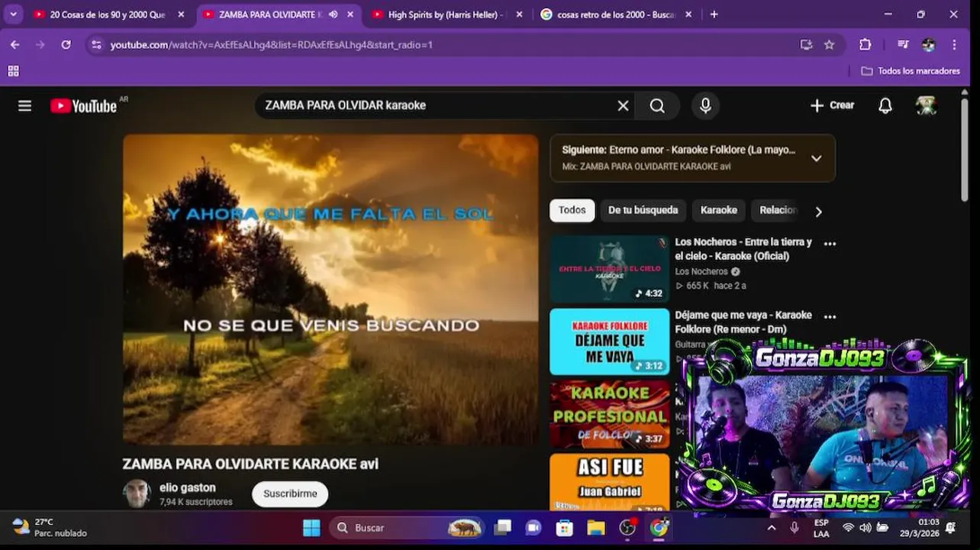The image size is (980, 550).
Task: Close the 20 Cosas de los 90 tab
Action: pos(181,15)
